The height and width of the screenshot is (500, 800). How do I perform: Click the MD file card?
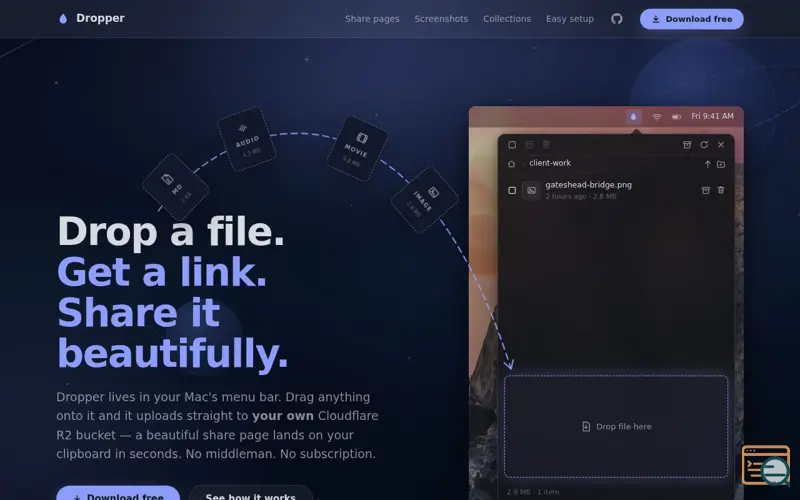pos(176,186)
